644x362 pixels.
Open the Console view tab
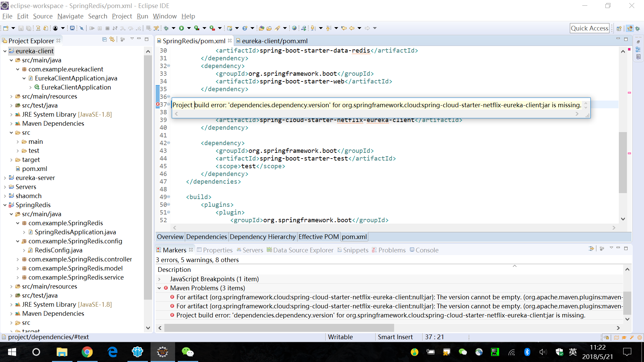(424, 250)
